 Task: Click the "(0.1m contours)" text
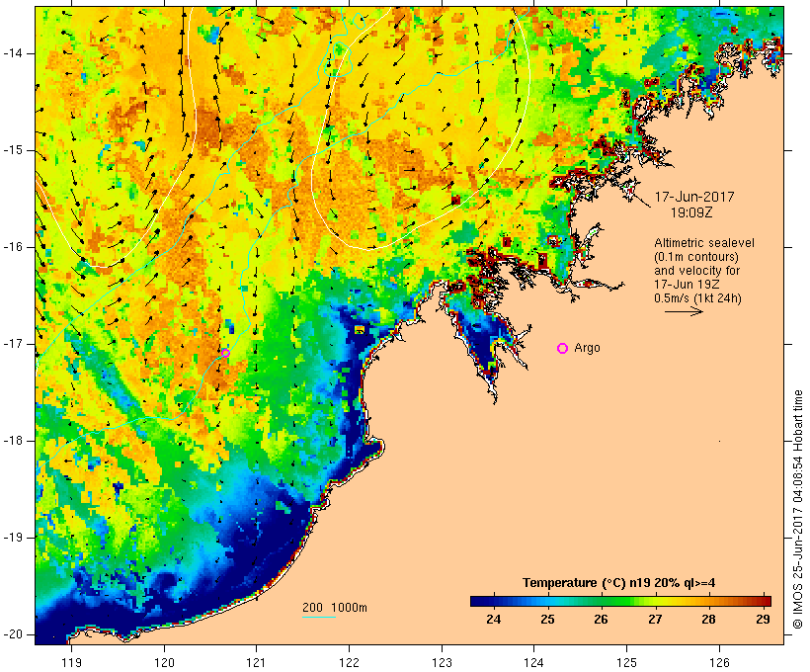point(696,257)
